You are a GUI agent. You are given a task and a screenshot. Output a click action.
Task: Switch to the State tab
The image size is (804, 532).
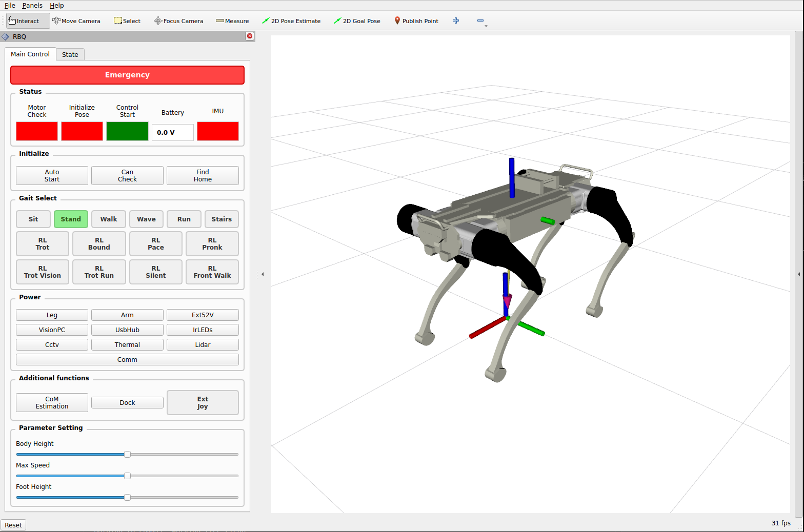pyautogui.click(x=70, y=54)
